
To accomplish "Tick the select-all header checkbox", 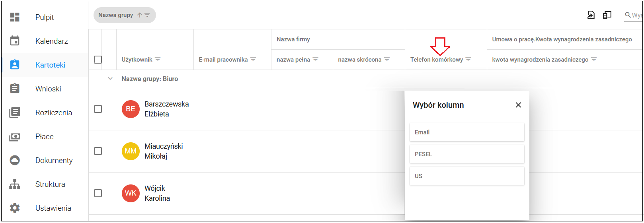I will 98,60.
